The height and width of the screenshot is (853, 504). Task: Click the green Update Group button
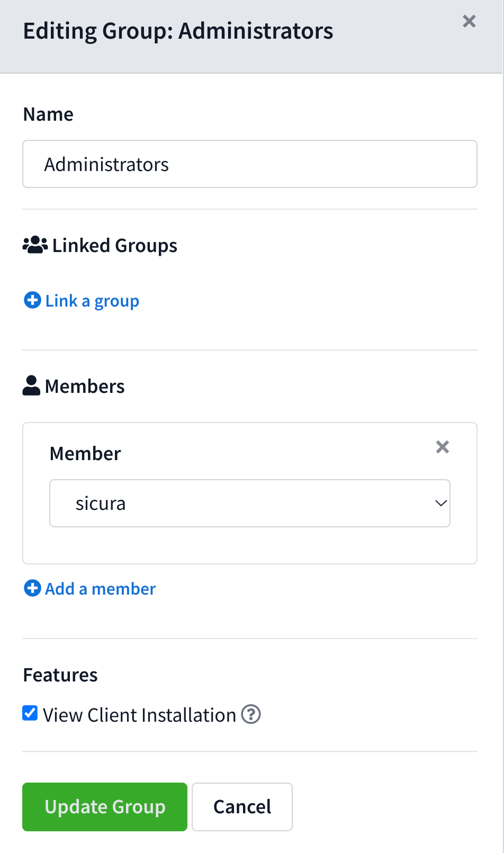coord(105,807)
